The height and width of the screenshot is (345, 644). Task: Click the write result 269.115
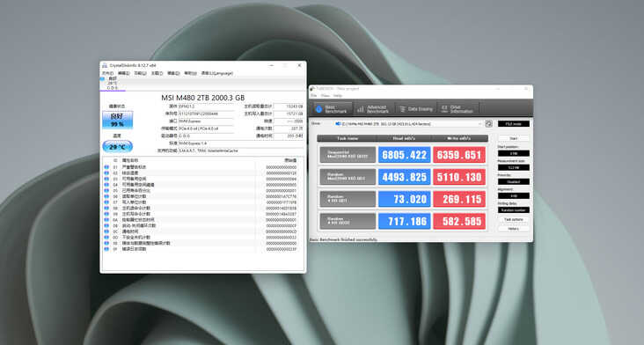coord(459,199)
